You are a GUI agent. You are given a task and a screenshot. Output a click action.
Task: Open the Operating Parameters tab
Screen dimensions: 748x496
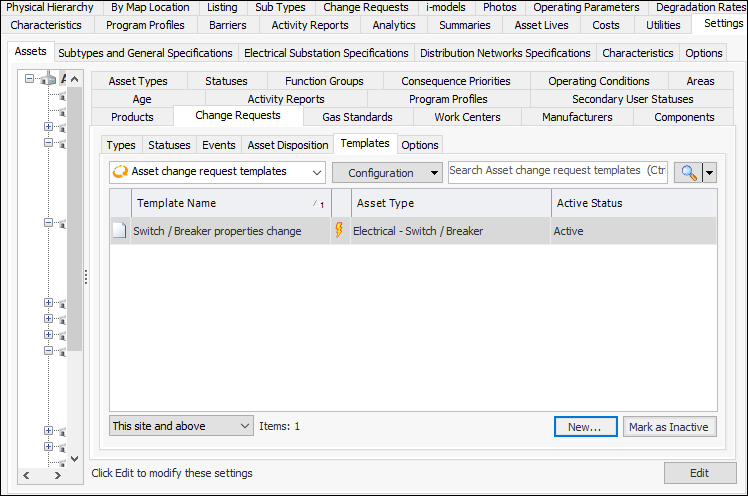(x=586, y=7)
